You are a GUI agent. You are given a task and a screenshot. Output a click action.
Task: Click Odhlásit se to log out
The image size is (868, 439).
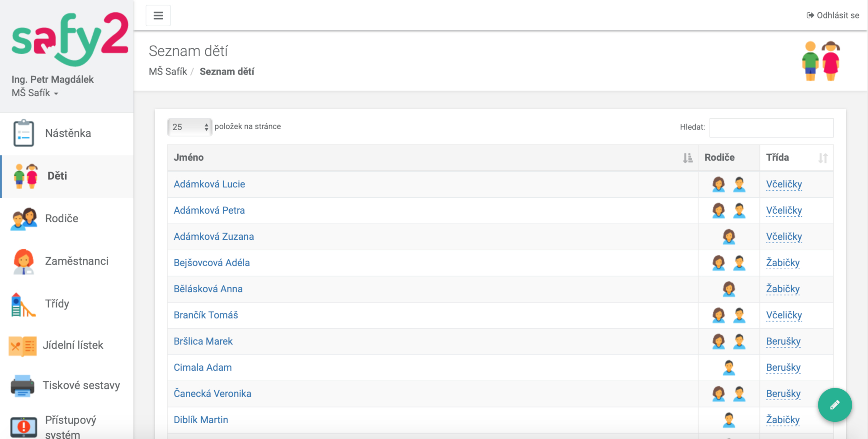pos(833,15)
